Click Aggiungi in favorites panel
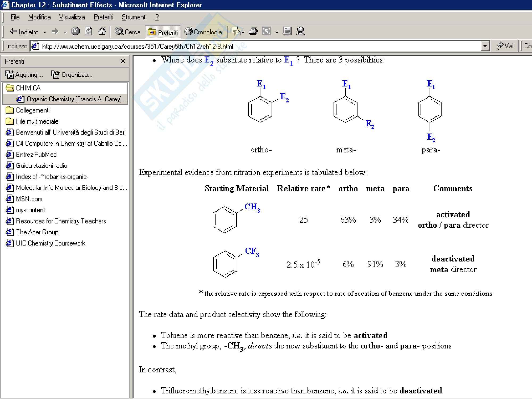Viewport: 532px width, 399px height. point(24,75)
